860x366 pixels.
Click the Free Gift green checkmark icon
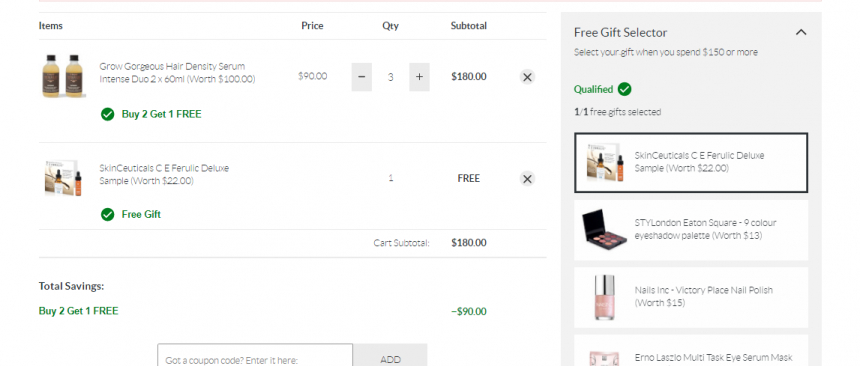point(108,215)
